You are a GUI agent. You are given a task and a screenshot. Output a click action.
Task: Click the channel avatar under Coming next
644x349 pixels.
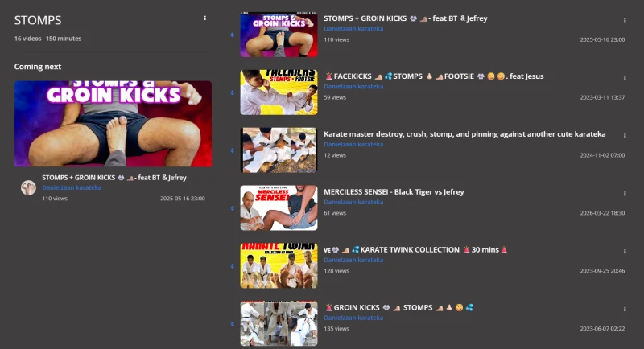(x=28, y=187)
